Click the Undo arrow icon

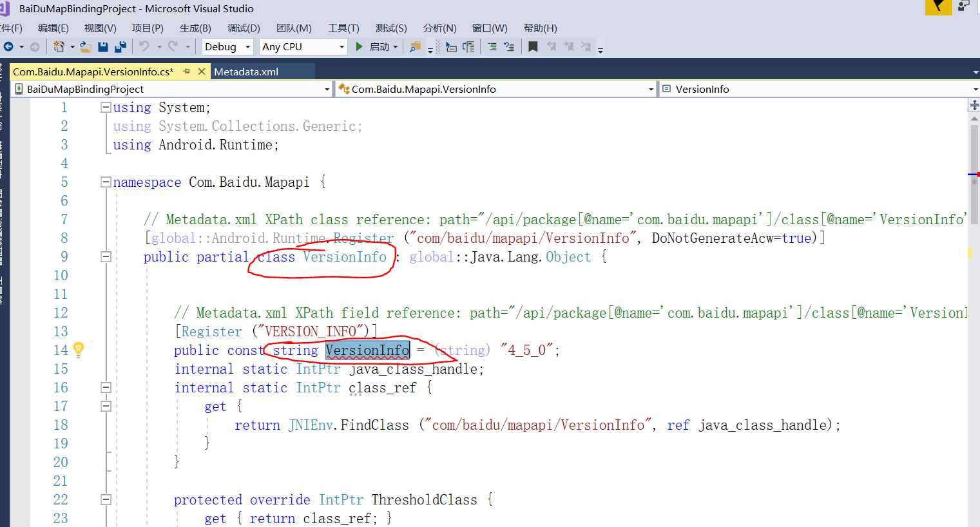click(x=144, y=46)
